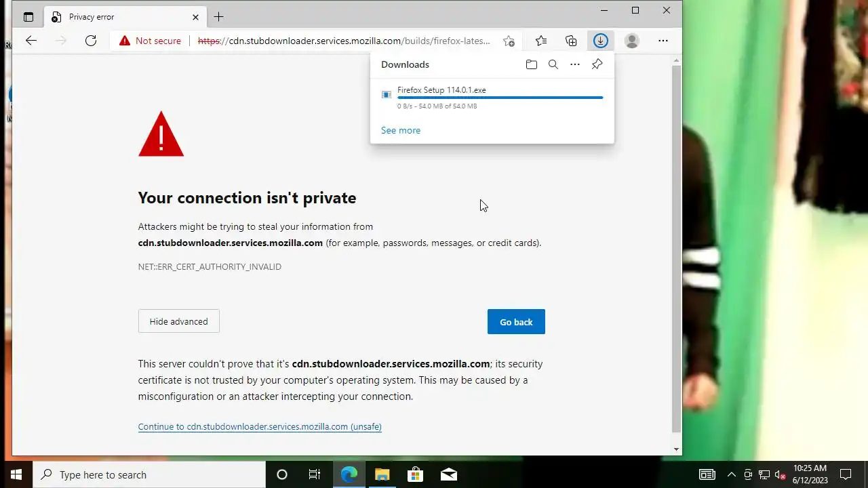Click the forward navigation arrow
868x488 pixels.
pyautogui.click(x=61, y=41)
